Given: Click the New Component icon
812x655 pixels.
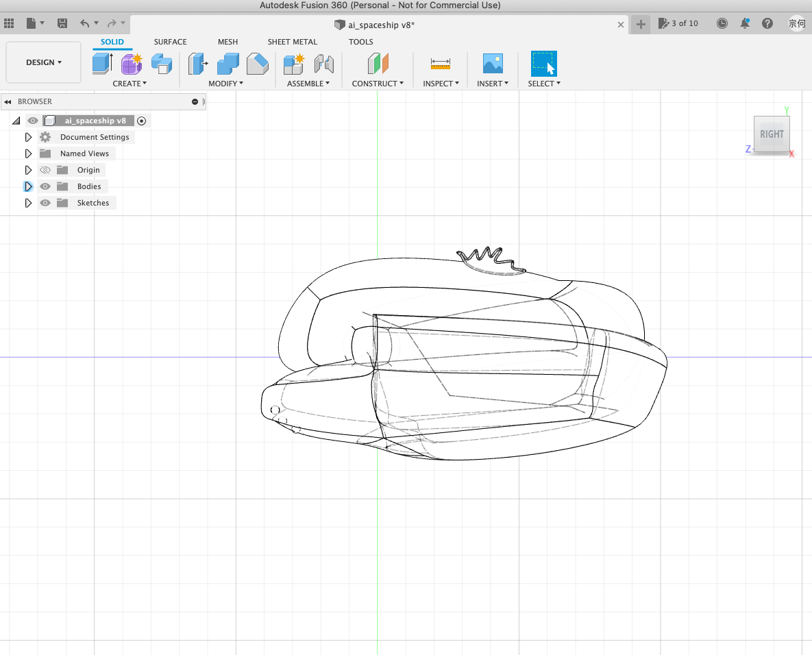Looking at the screenshot, I should pyautogui.click(x=294, y=64).
